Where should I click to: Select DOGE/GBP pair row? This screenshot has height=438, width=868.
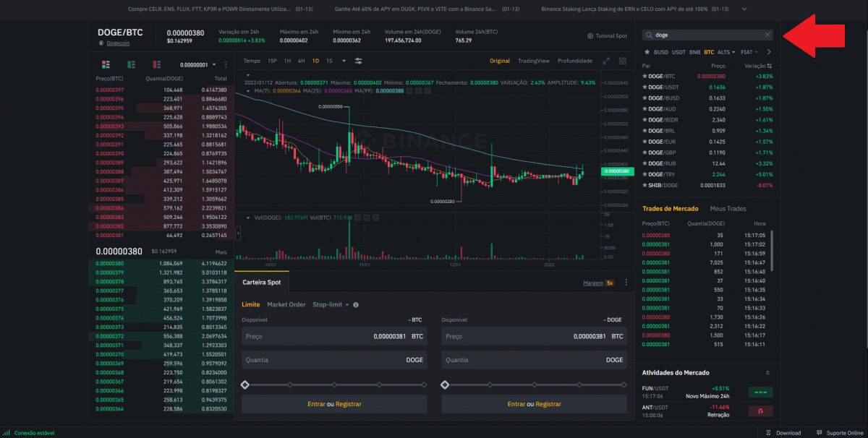coord(707,153)
